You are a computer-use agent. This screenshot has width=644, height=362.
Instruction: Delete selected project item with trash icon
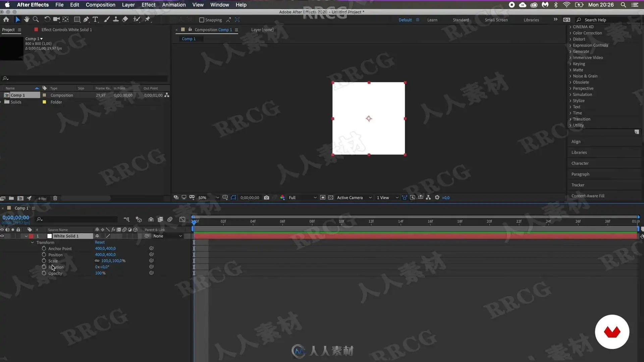(x=55, y=198)
